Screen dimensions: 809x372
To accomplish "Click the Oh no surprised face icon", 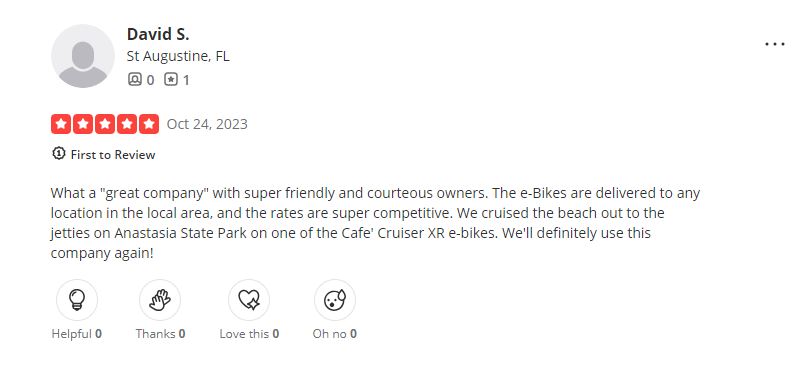I will point(335,300).
